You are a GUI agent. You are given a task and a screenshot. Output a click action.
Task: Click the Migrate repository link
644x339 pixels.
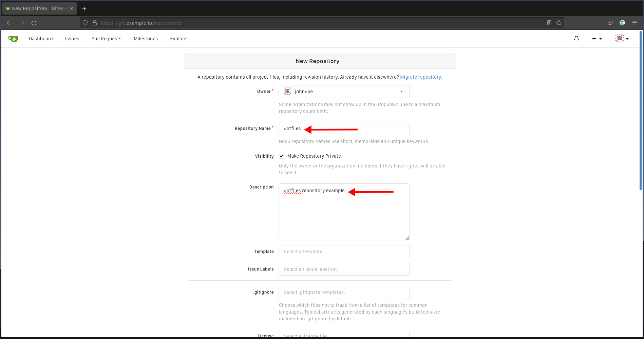click(421, 77)
